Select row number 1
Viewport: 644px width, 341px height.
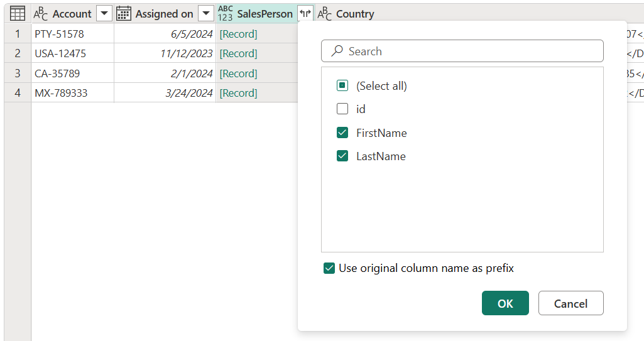pos(18,34)
